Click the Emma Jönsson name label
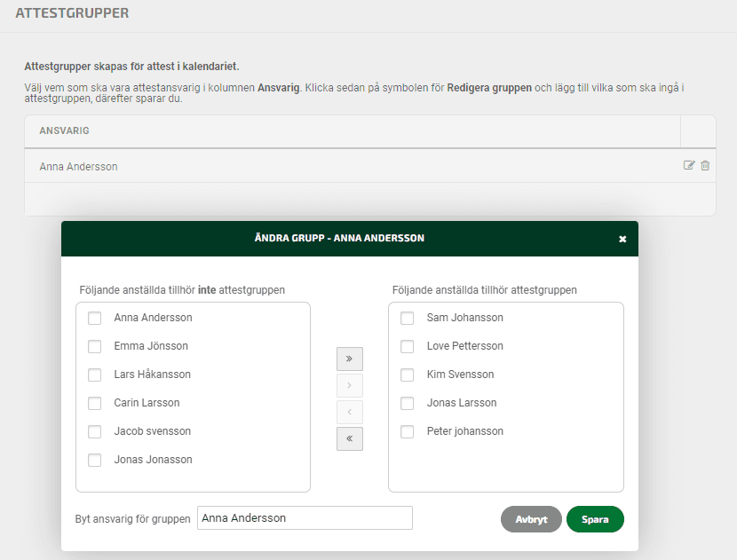737x560 pixels. (151, 346)
